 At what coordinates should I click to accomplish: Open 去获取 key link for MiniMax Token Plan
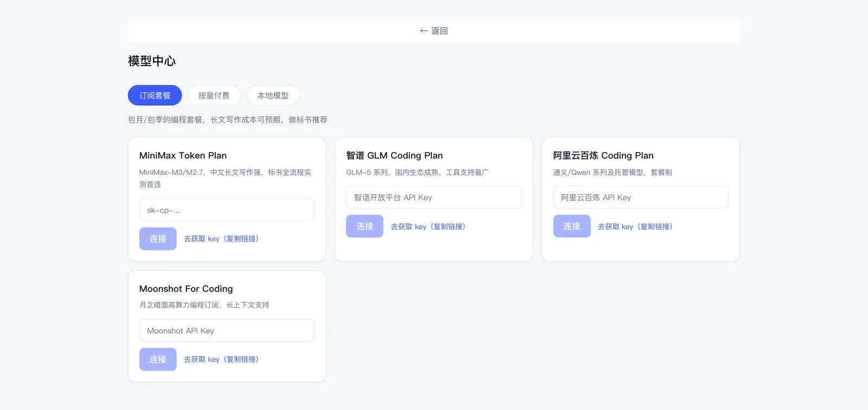221,239
